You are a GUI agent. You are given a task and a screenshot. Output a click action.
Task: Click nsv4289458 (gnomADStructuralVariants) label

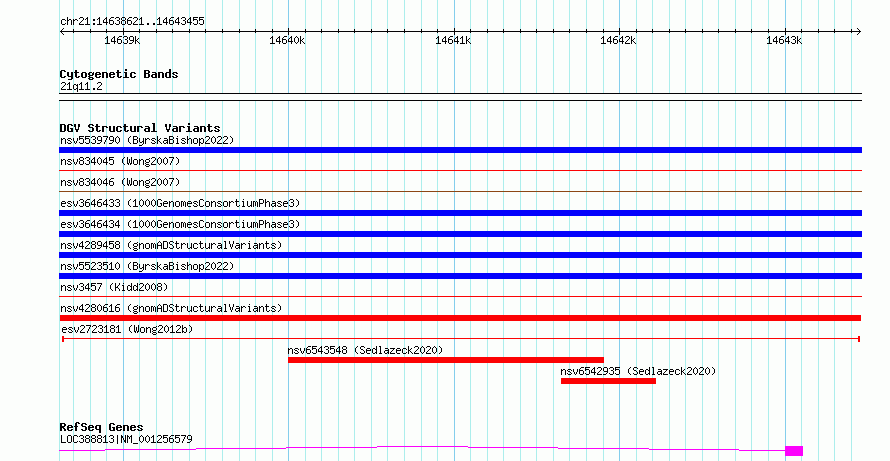[171, 245]
